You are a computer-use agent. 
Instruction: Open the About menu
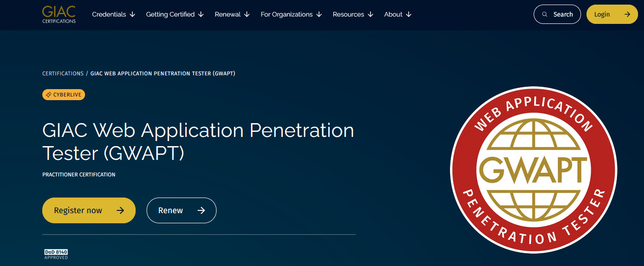(x=398, y=14)
